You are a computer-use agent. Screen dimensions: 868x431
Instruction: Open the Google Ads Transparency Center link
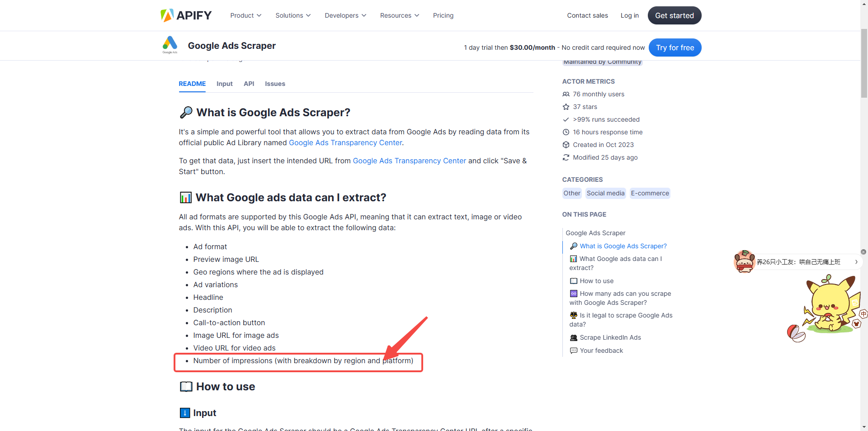click(345, 142)
